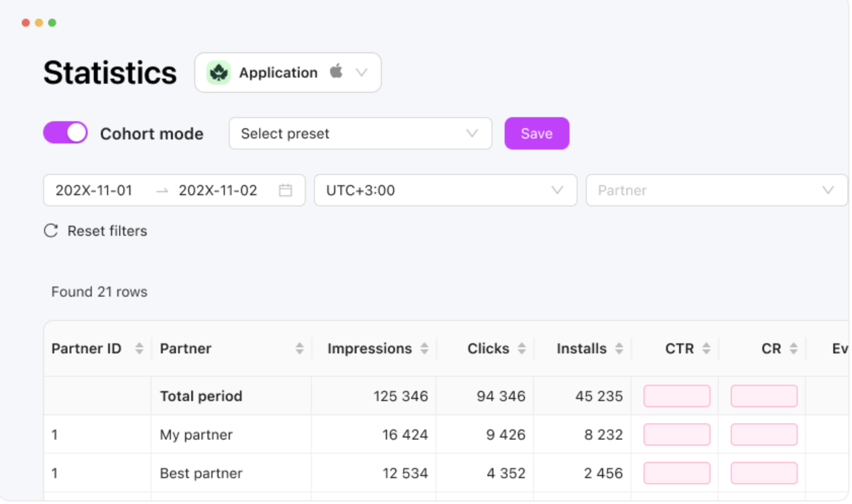Screen dimensions: 852x504
Task: Disable Cohort mode
Action: click(x=65, y=133)
